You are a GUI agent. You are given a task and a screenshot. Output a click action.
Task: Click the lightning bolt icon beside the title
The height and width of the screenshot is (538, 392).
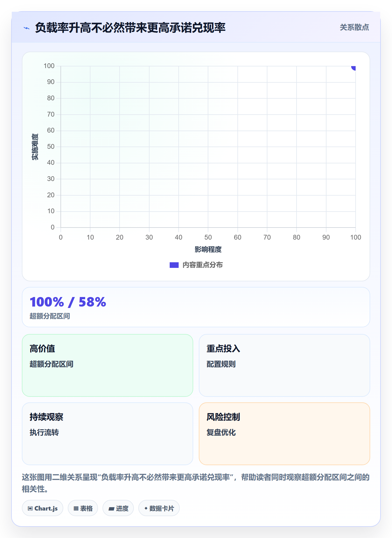tap(27, 28)
